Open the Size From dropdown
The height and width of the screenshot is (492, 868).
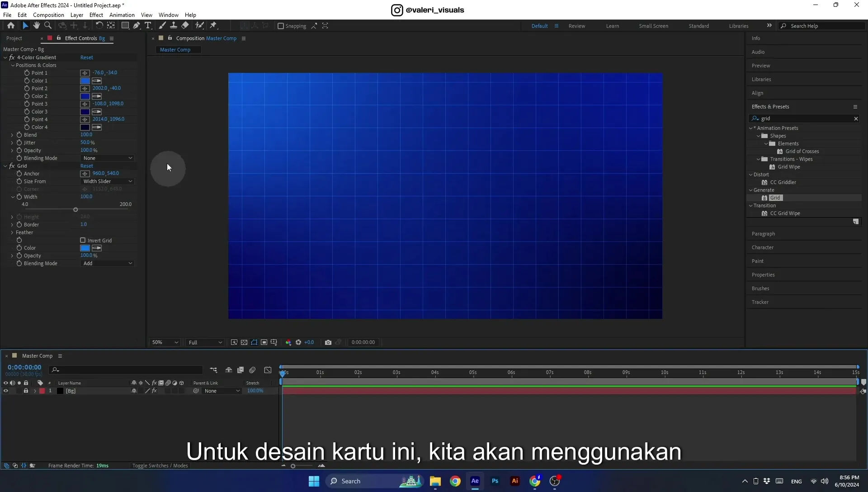point(108,181)
